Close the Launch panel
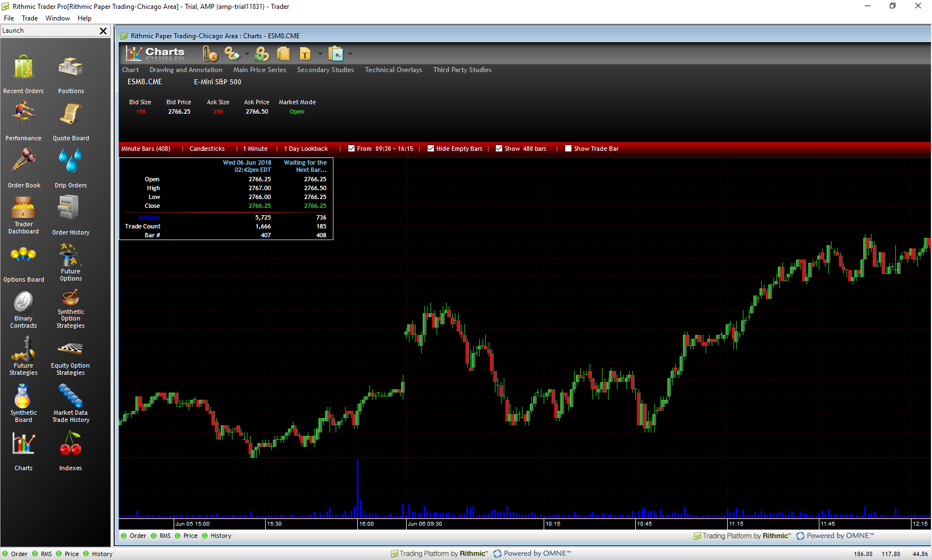Screen dimensions: 932x560 pos(103,31)
